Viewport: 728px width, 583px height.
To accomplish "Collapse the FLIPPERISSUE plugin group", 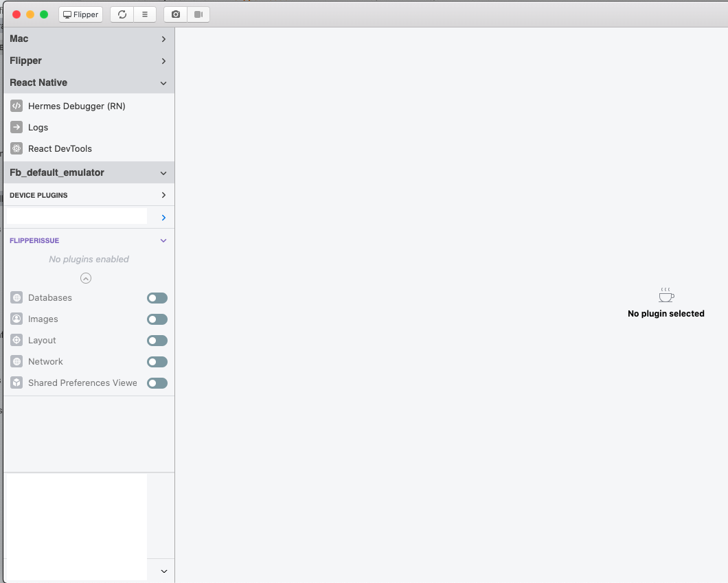I will 163,240.
